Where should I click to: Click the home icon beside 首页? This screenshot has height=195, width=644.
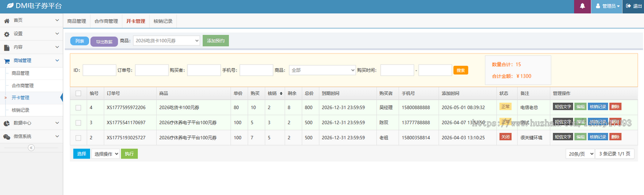[x=7, y=20]
